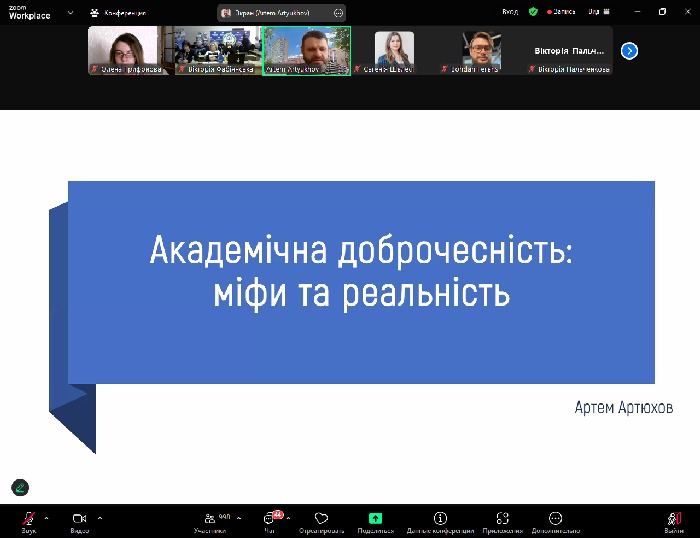Screen dimensions: 700x538
Task: Open the Приложения apps icon
Action: point(502,519)
